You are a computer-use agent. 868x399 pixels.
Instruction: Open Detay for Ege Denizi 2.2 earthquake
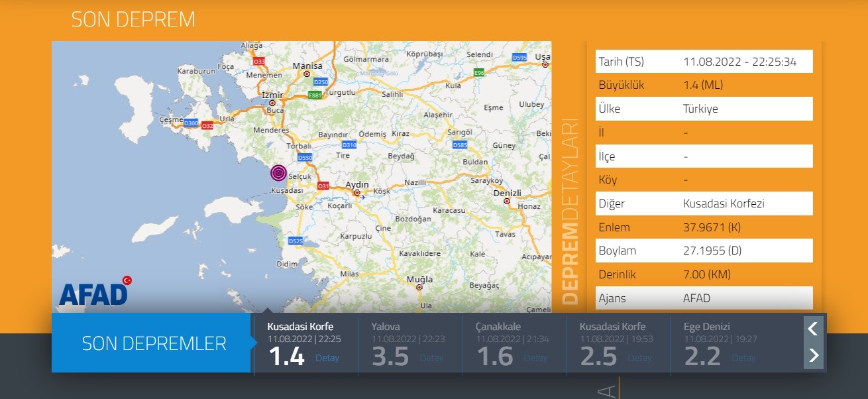click(x=743, y=358)
